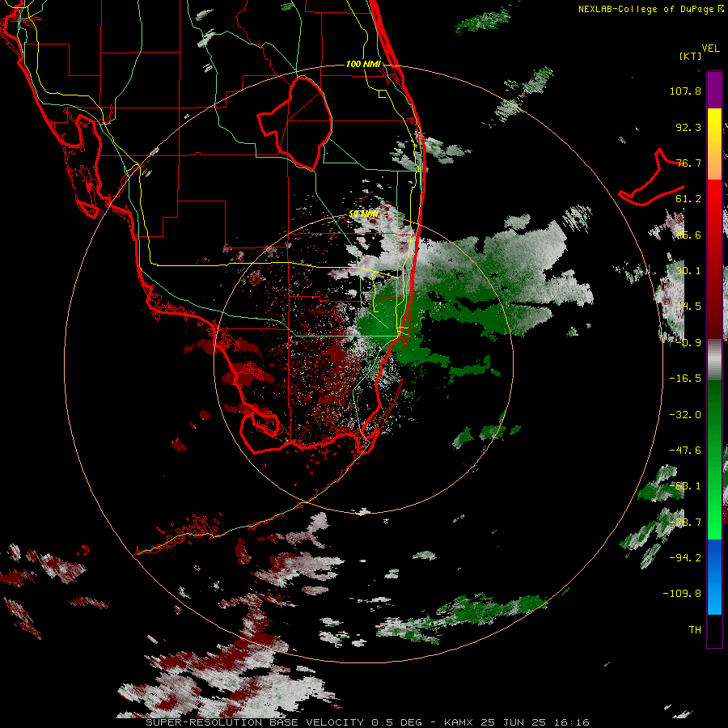Select the 14.5 velocity scale label
Screen dimensions: 728x728
pos(688,307)
